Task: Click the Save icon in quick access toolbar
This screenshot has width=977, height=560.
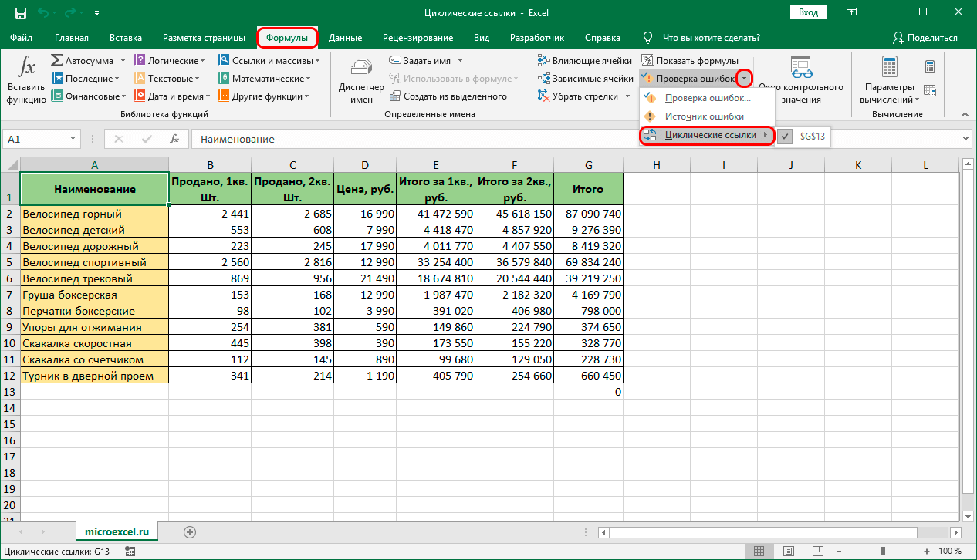Action: 21,13
